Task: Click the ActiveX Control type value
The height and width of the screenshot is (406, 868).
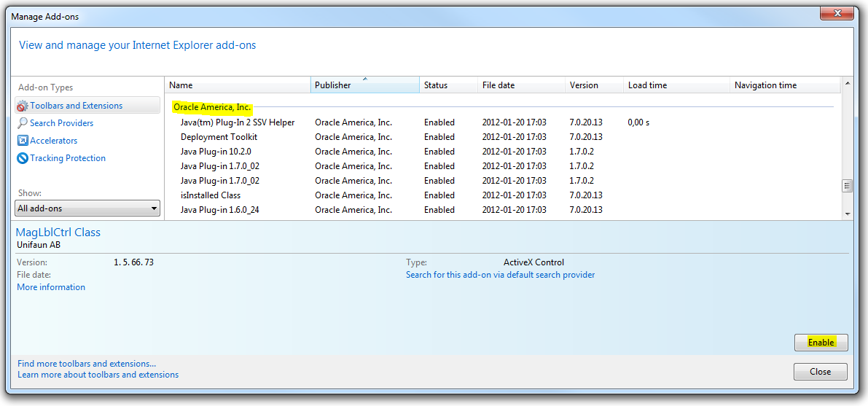Action: [533, 262]
